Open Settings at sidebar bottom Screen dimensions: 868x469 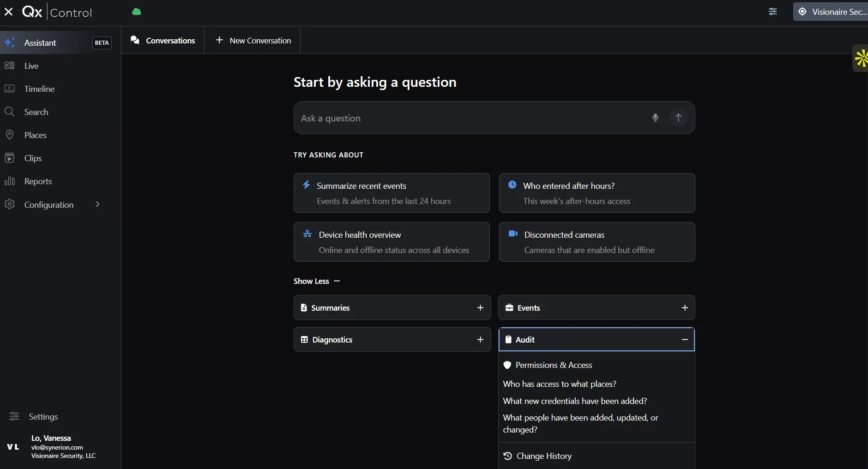click(x=43, y=416)
